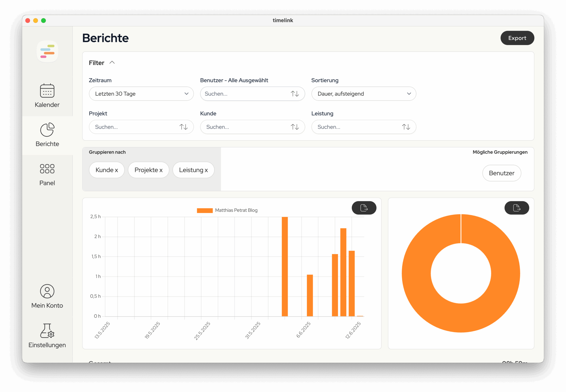566x392 pixels.
Task: Open the Berichte pie chart icon
Action: 47,129
